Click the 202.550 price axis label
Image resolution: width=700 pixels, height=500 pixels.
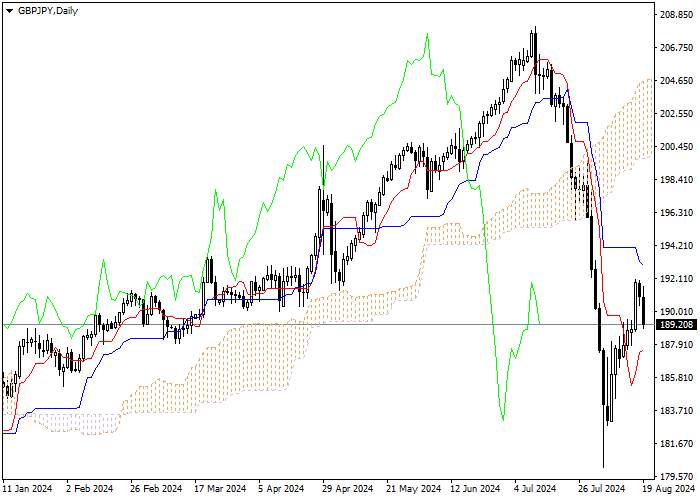[x=677, y=114]
